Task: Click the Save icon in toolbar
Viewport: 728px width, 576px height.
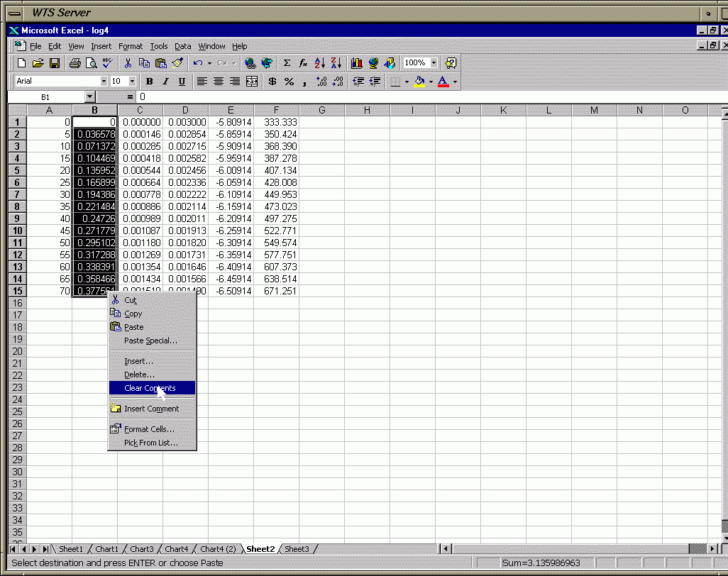Action: point(54,63)
